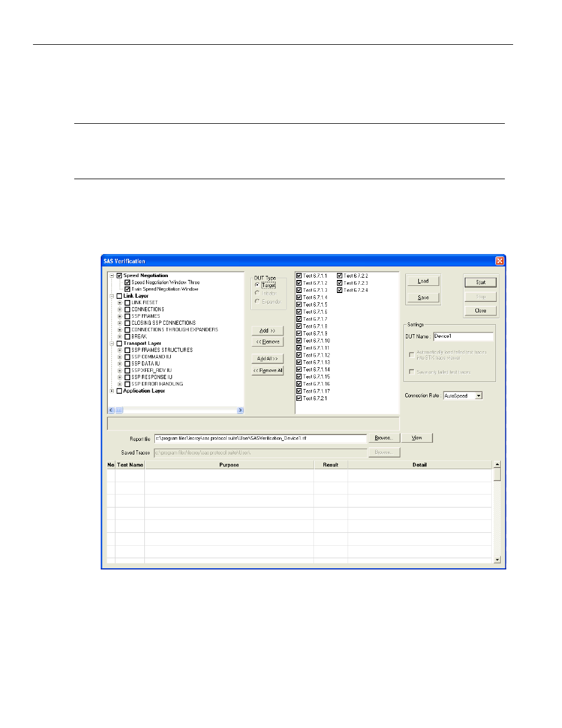Collapse the Link Layer tree node

[x=112, y=296]
